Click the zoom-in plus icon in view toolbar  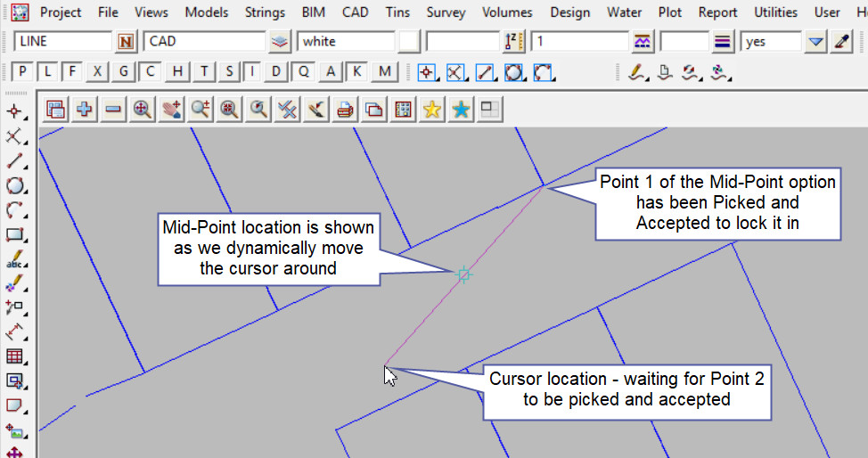(85, 109)
